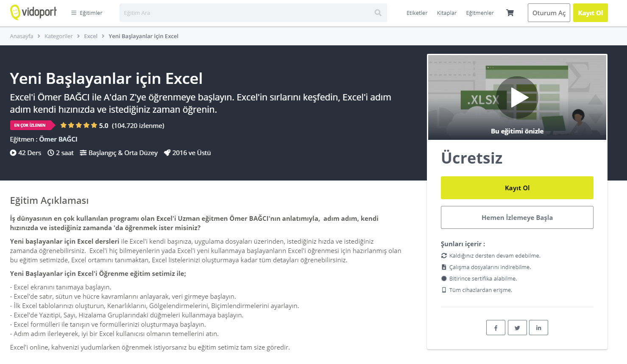Click the file download icon beside Çalışma dosyalarını indirebilme
The height and width of the screenshot is (364, 627).
(x=444, y=267)
